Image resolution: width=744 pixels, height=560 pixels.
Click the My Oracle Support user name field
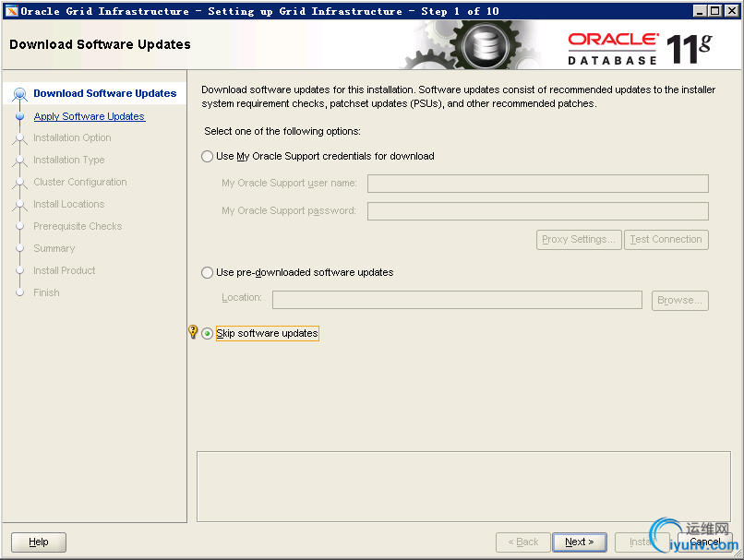coord(537,184)
